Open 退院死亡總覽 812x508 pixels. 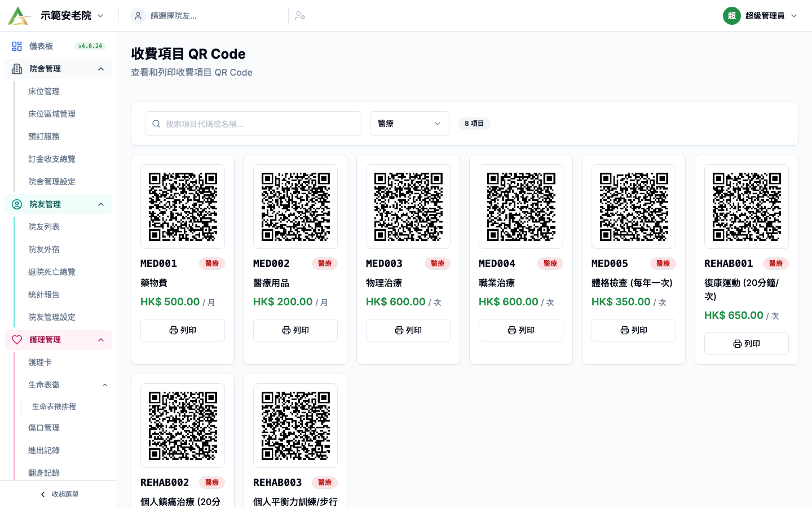point(52,272)
